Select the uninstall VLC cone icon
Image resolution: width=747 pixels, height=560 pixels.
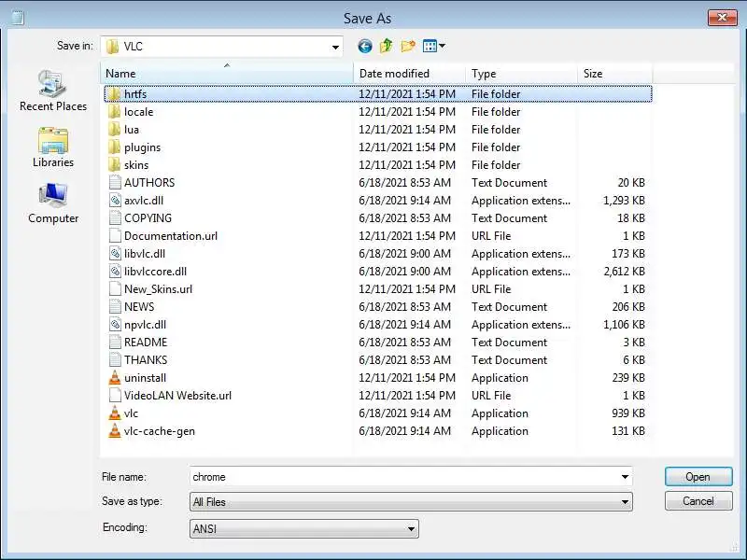(115, 378)
